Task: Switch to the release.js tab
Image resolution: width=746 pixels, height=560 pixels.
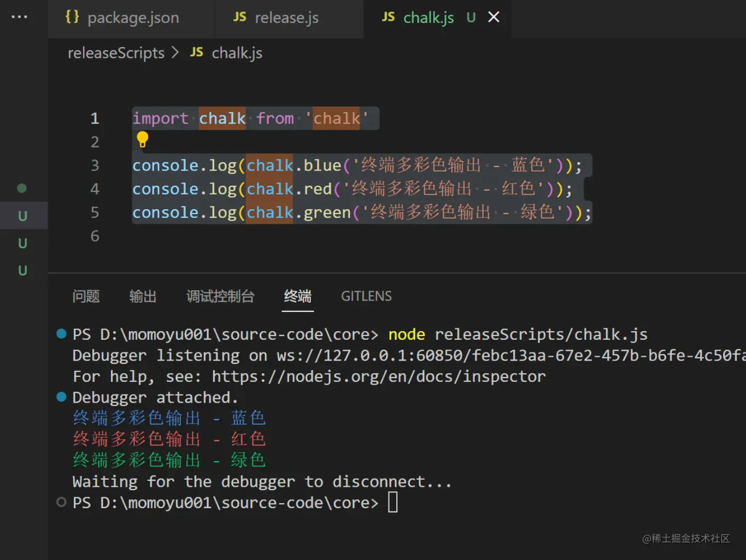Action: [286, 18]
